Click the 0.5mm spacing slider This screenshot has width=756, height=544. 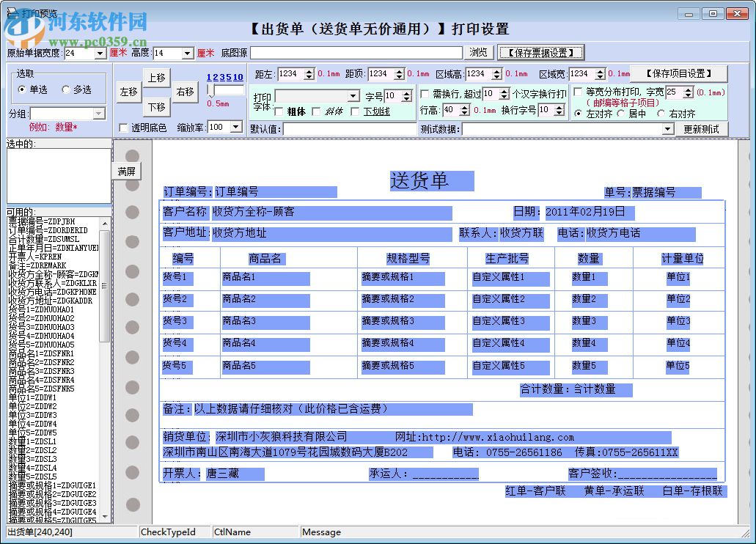(211, 91)
